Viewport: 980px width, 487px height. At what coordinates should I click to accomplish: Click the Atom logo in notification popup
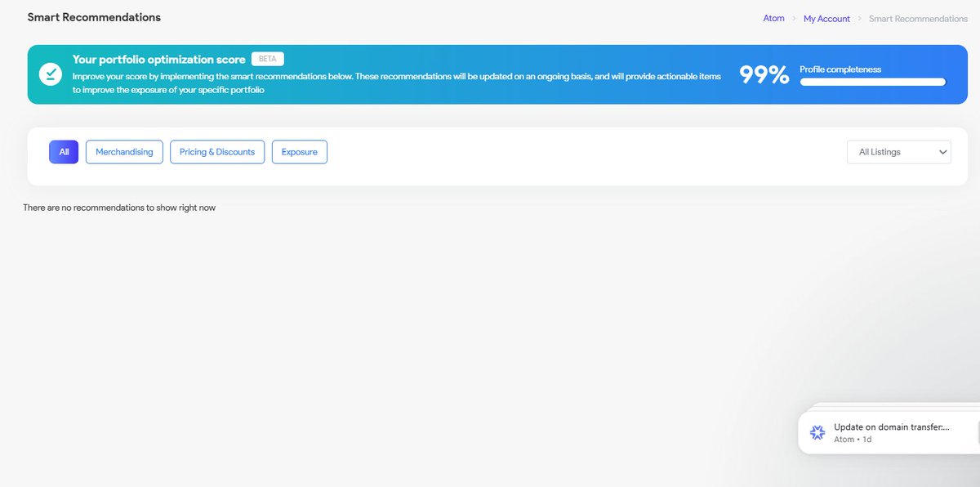pos(817,432)
